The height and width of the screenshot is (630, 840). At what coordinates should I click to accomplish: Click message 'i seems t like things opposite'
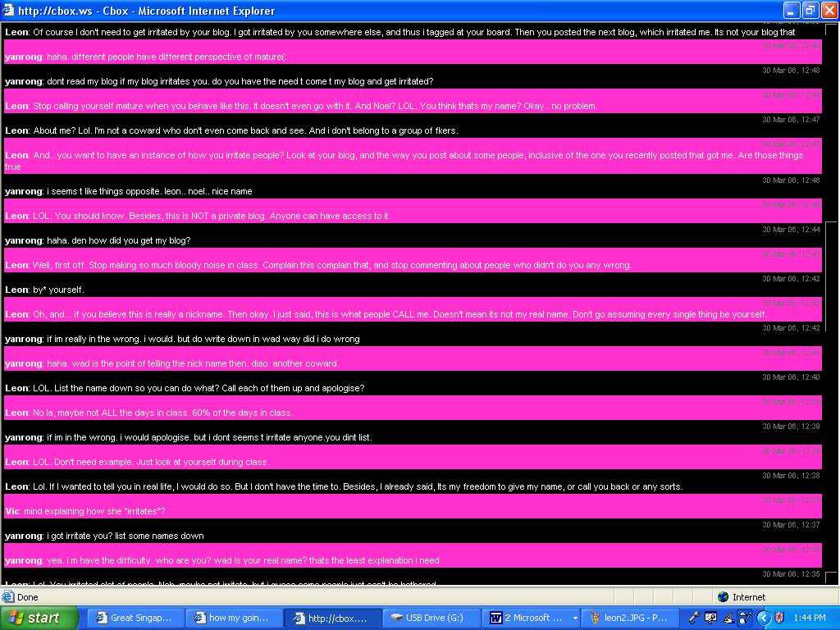tap(149, 191)
